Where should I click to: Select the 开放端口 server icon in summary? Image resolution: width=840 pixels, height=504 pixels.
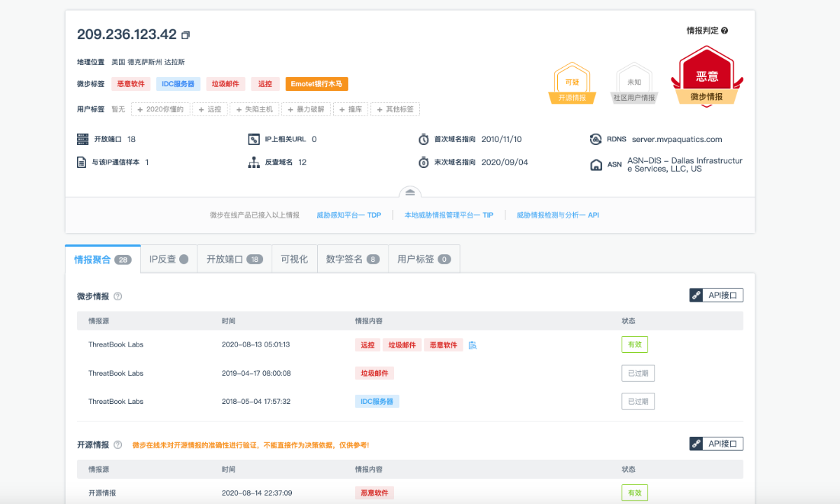click(x=83, y=139)
